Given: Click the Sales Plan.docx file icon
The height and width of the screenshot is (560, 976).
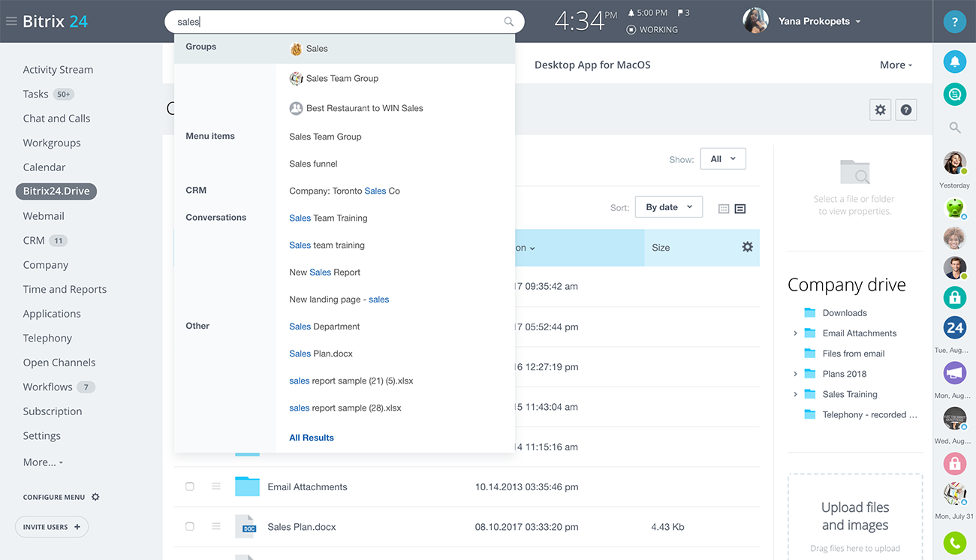Looking at the screenshot, I should pyautogui.click(x=246, y=527).
